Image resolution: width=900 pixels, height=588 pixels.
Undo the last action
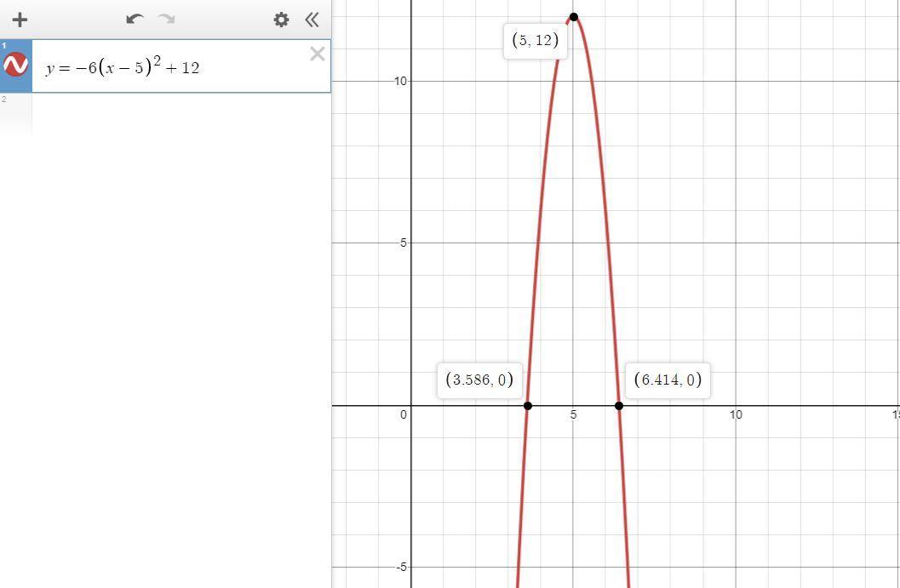pos(135,20)
